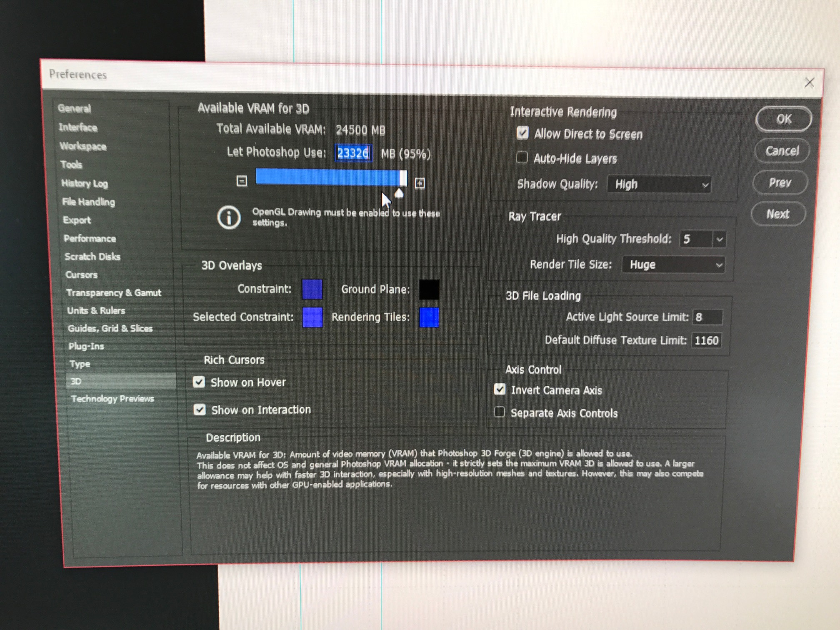Click the Active Light Source Limit field
Screen dimensions: 840x630
tap(707, 317)
